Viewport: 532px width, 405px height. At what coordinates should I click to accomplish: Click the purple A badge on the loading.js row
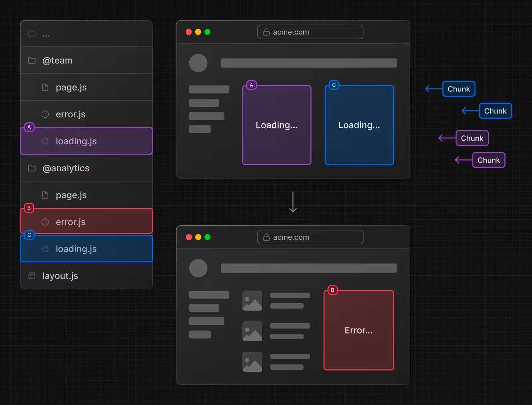pyautogui.click(x=29, y=127)
